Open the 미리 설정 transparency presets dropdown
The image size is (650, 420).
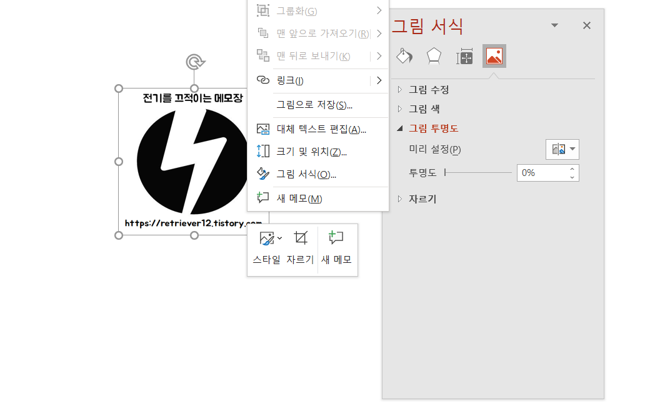562,149
